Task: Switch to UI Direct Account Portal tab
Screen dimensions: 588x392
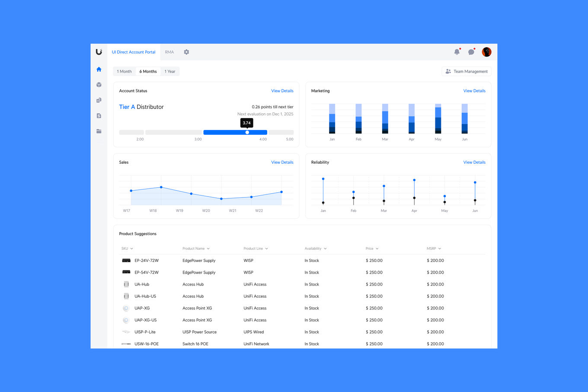Action: [134, 52]
